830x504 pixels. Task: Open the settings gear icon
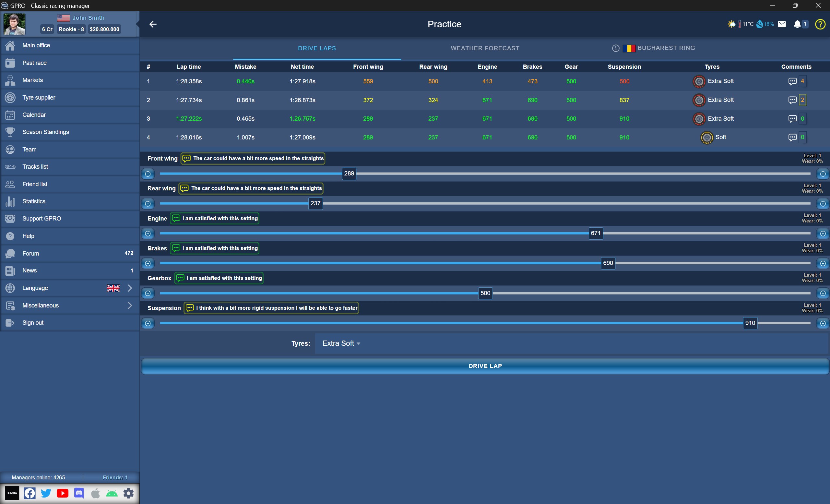[128, 493]
